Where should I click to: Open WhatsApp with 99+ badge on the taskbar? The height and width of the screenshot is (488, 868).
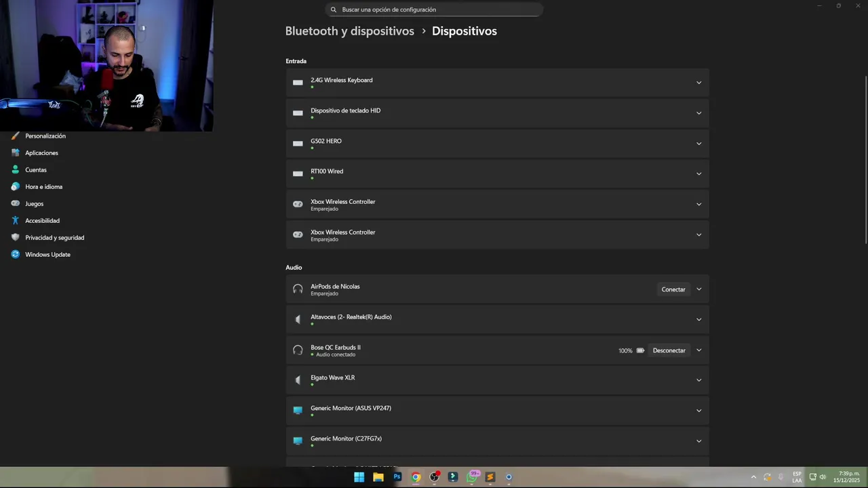coord(473,476)
